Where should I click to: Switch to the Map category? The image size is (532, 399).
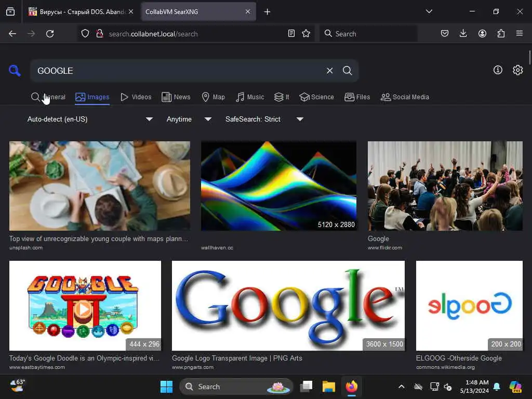pyautogui.click(x=214, y=97)
